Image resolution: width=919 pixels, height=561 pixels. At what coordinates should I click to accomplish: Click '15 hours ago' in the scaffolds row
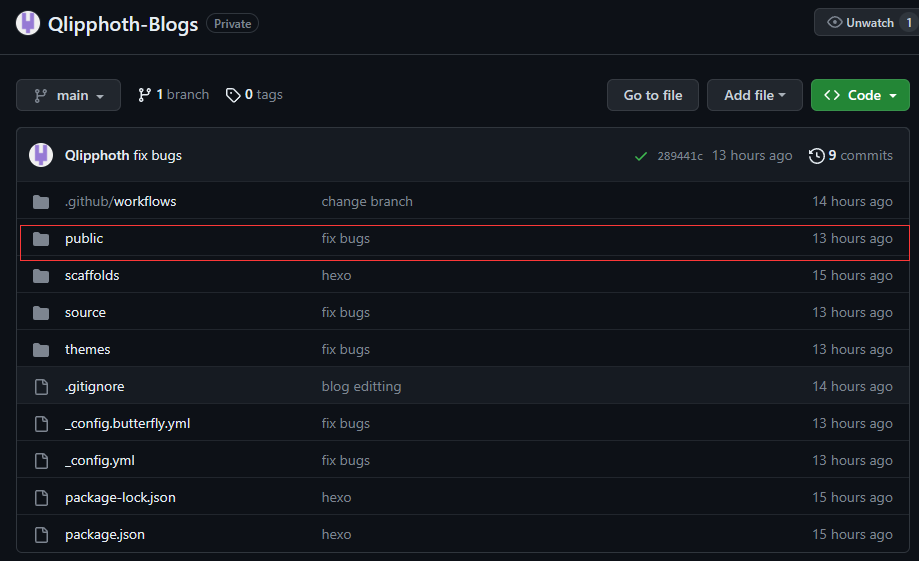[x=852, y=276]
